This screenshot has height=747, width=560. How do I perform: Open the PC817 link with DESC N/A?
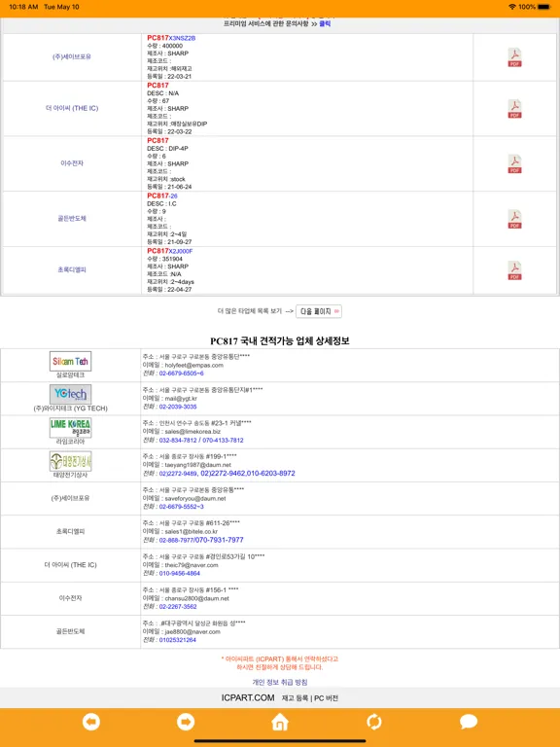(157, 86)
